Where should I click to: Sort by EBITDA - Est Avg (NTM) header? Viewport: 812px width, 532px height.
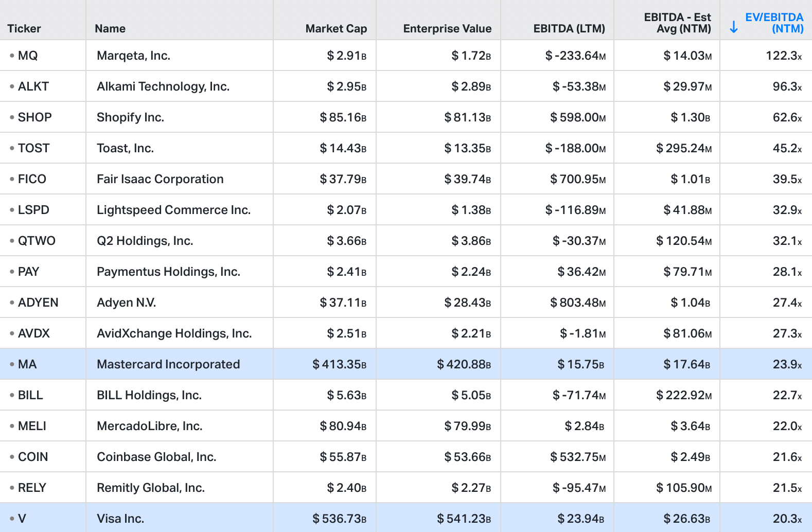coord(677,23)
